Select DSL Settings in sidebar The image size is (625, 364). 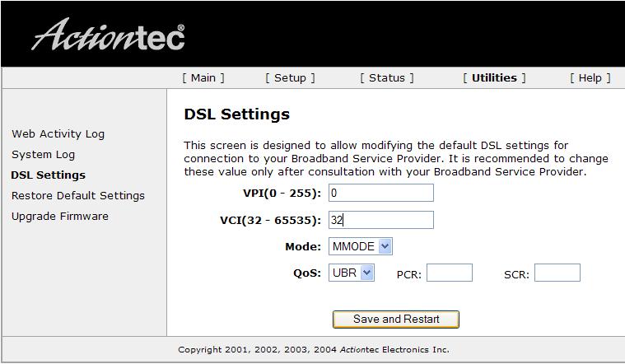pos(49,175)
